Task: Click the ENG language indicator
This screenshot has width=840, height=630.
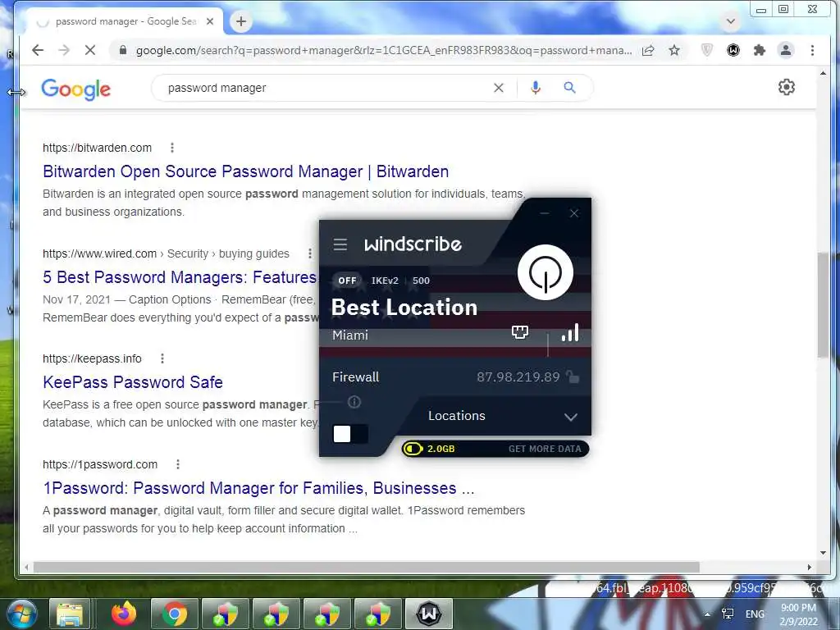Action: (755, 614)
